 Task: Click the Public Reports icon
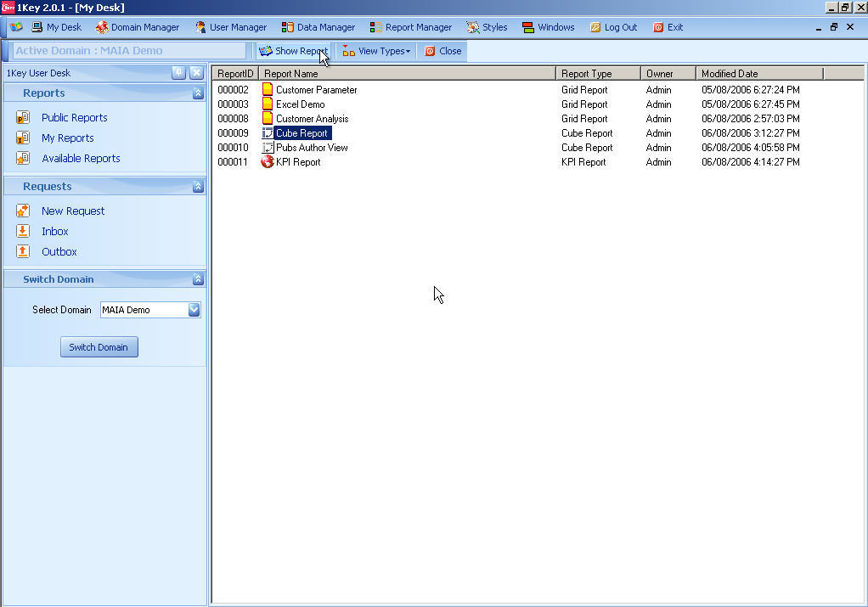click(x=23, y=117)
